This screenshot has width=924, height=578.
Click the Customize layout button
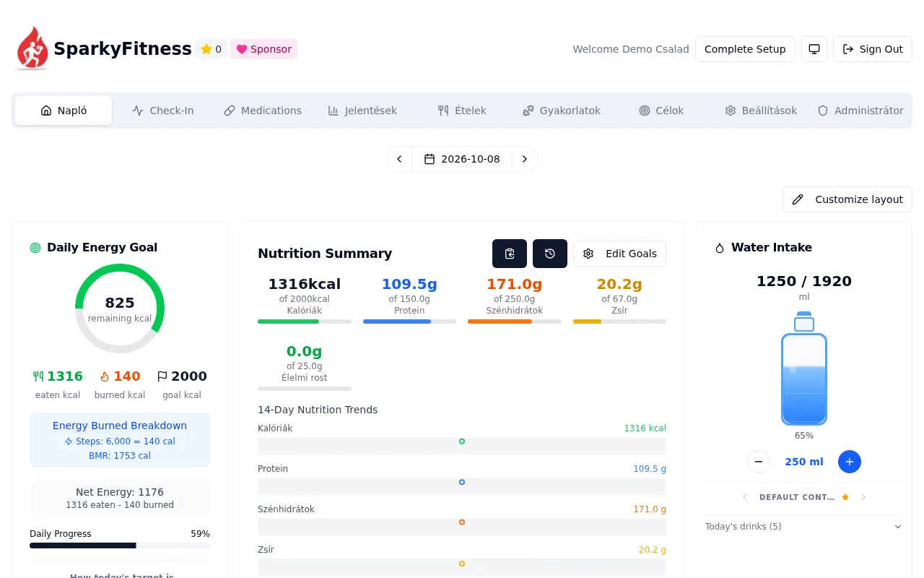[x=847, y=199]
